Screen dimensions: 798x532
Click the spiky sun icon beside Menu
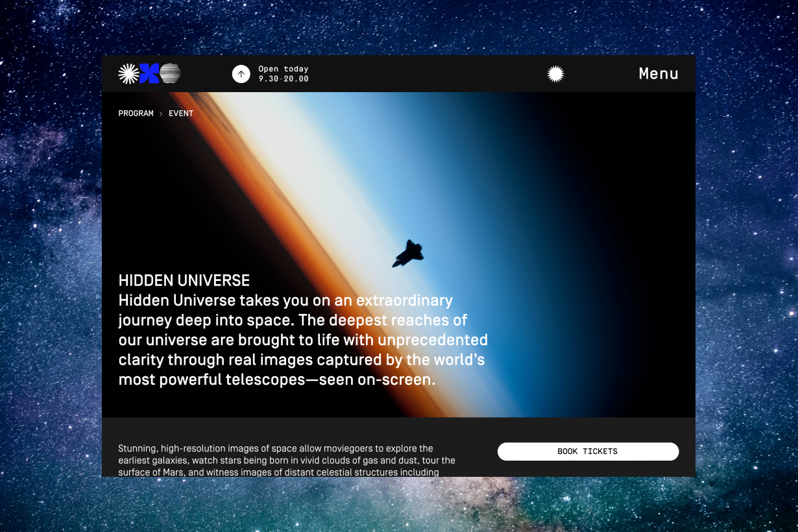click(x=555, y=74)
